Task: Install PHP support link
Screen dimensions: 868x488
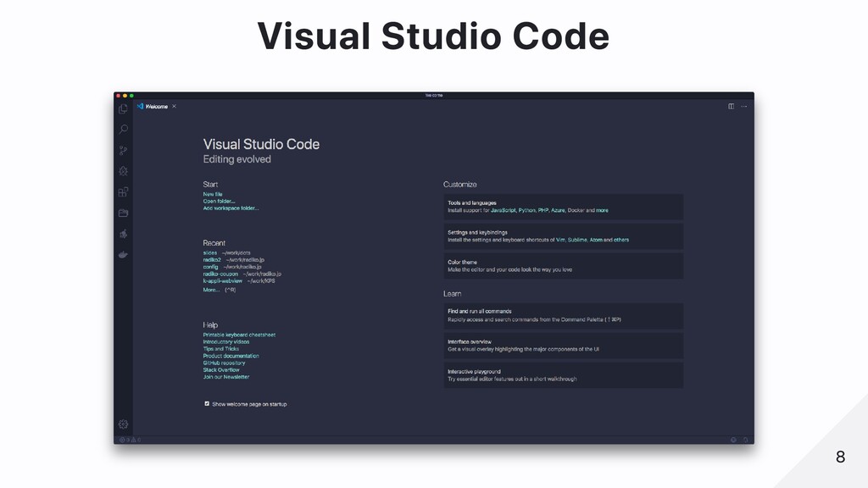Action: 543,210
